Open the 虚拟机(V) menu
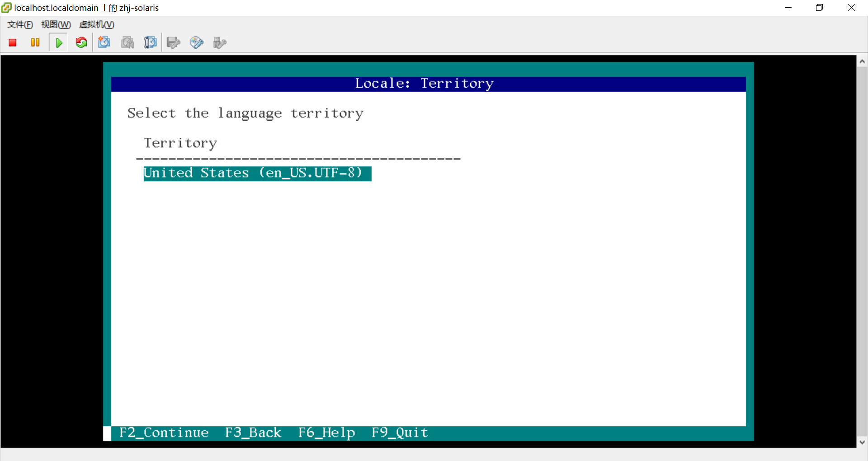 tap(97, 24)
